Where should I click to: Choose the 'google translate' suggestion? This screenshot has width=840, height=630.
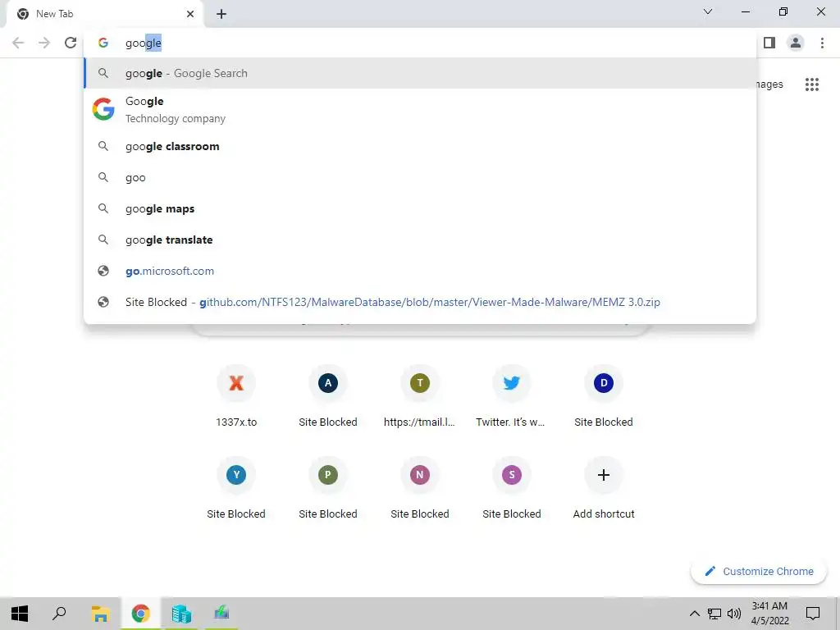(x=420, y=240)
